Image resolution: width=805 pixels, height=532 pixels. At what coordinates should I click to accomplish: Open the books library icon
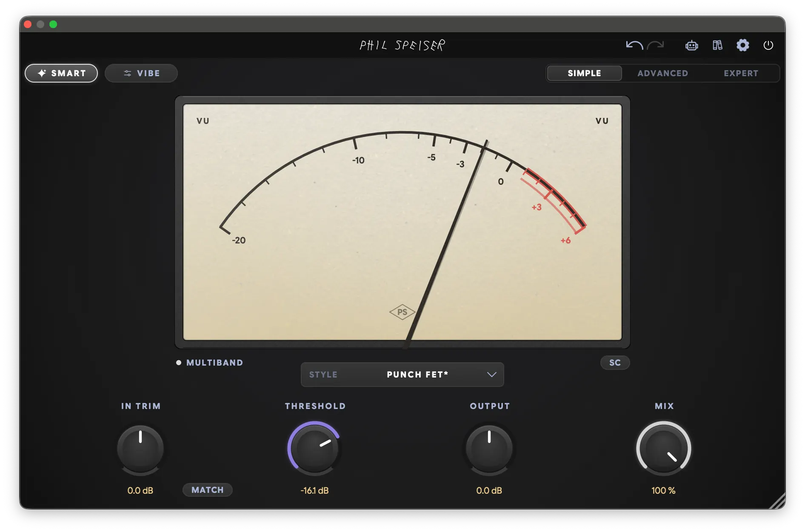pyautogui.click(x=717, y=45)
